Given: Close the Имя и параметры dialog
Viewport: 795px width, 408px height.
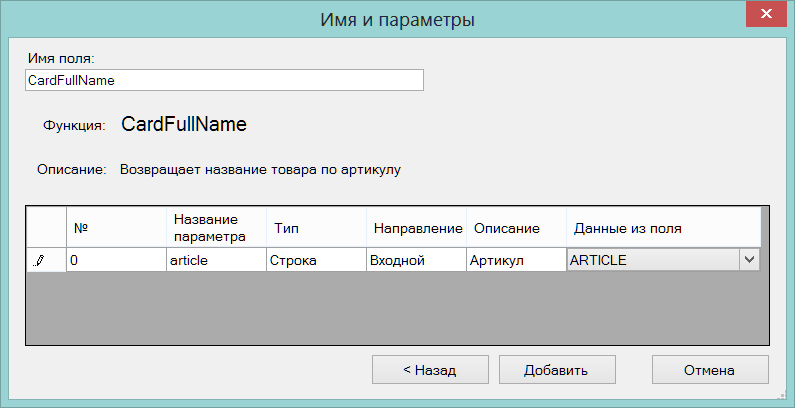Looking at the screenshot, I should [766, 14].
